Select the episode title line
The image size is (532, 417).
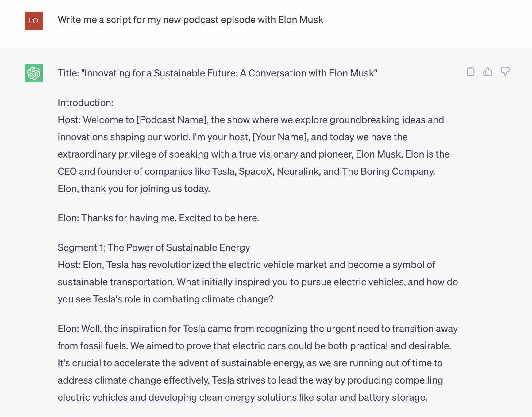tap(217, 73)
